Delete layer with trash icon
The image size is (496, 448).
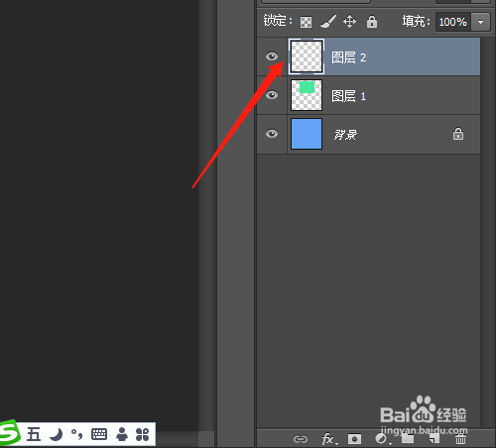[x=460, y=439]
